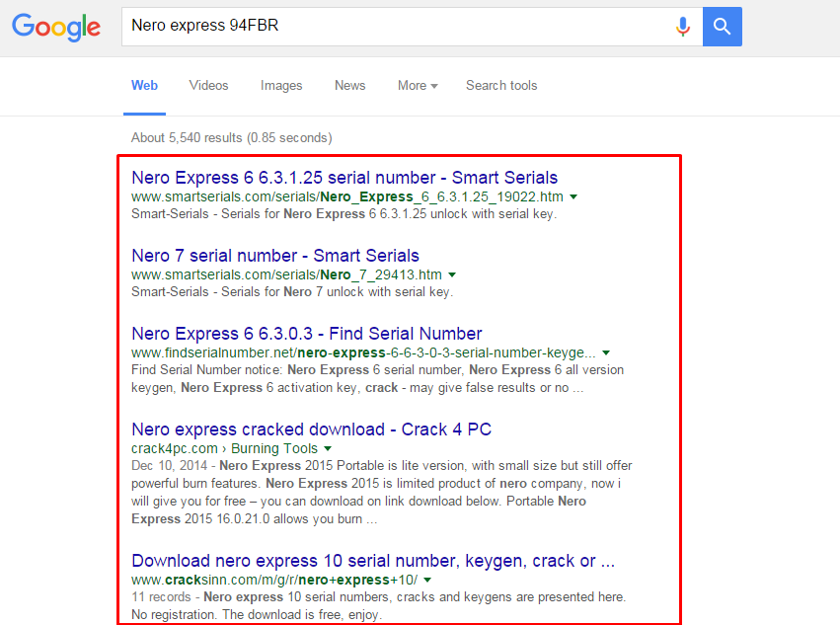The width and height of the screenshot is (840, 625).
Task: Switch to Images tab
Action: 281,85
